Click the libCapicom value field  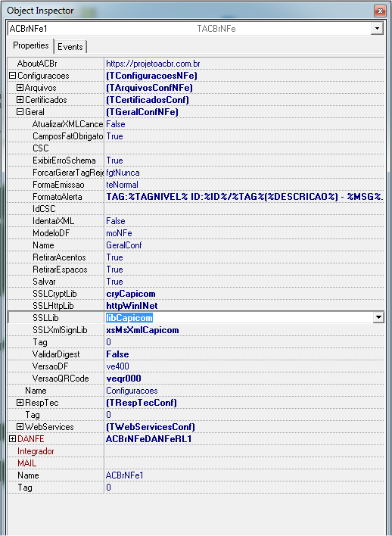pos(238,318)
